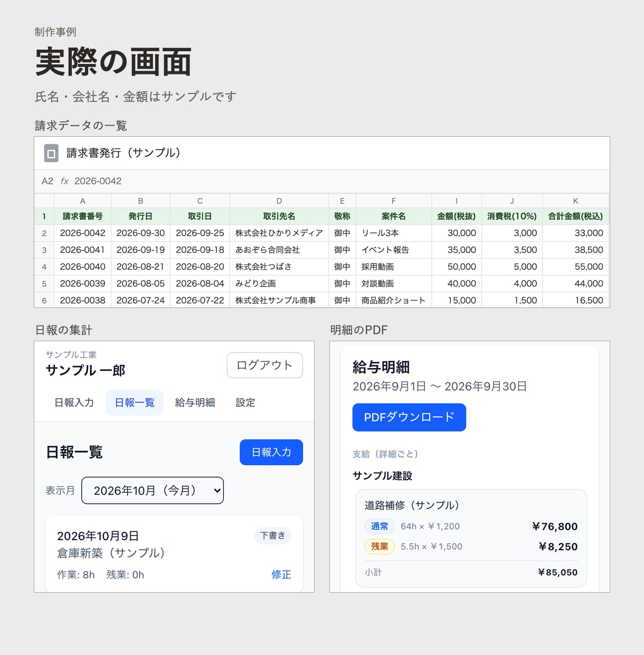Click the 修正 link on October 9 report
This screenshot has height=655, width=644.
pyautogui.click(x=281, y=574)
